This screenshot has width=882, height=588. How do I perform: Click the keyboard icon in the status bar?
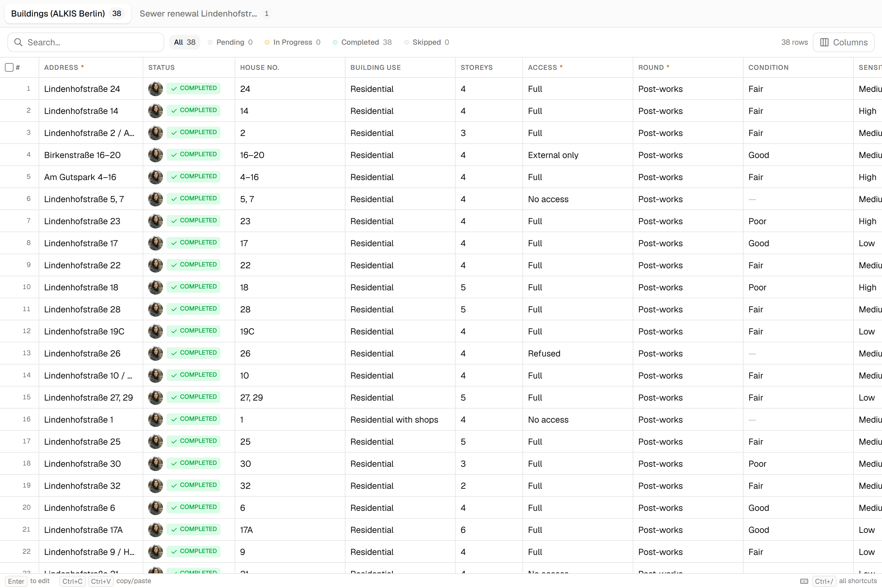(804, 581)
